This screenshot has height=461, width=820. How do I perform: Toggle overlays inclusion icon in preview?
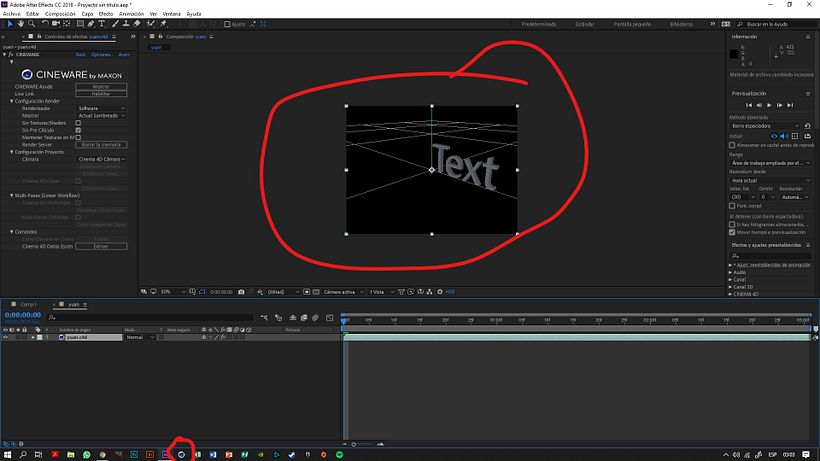[795, 136]
